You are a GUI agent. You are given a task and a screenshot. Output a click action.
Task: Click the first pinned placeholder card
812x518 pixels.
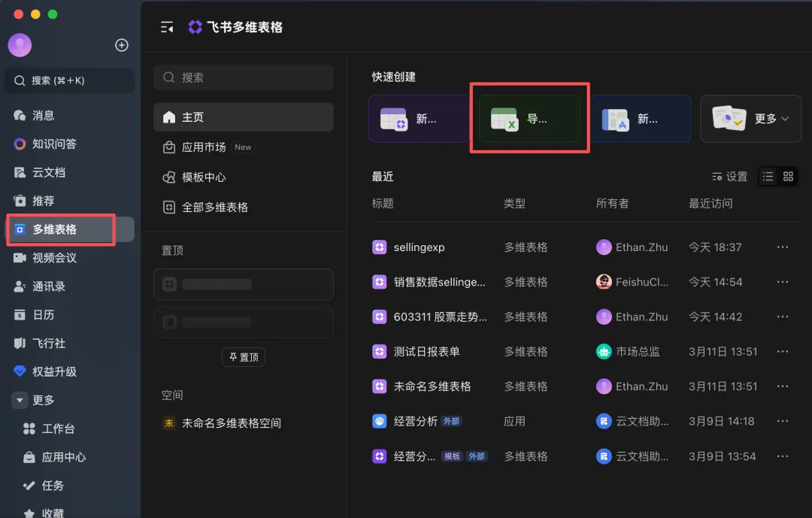244,284
